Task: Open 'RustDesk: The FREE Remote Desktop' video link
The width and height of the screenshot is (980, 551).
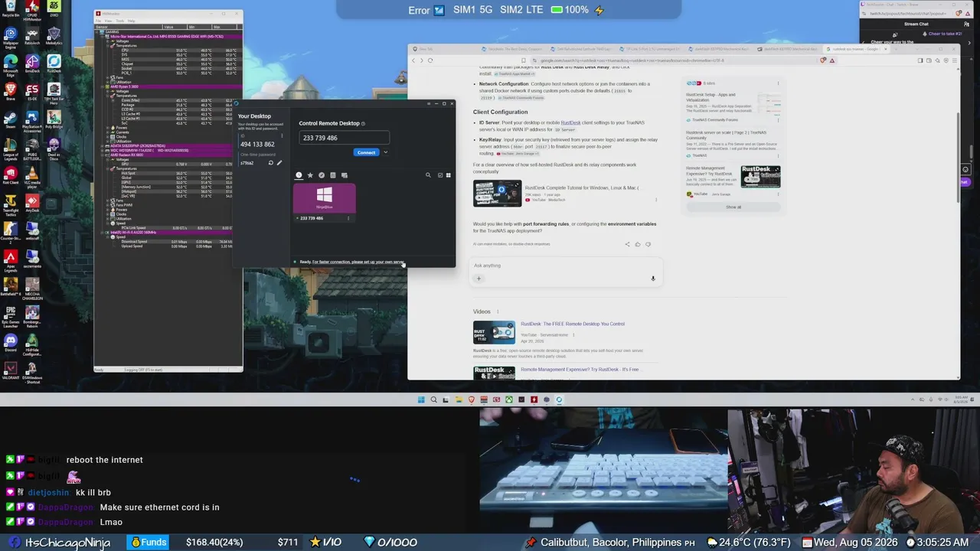Action: (573, 324)
